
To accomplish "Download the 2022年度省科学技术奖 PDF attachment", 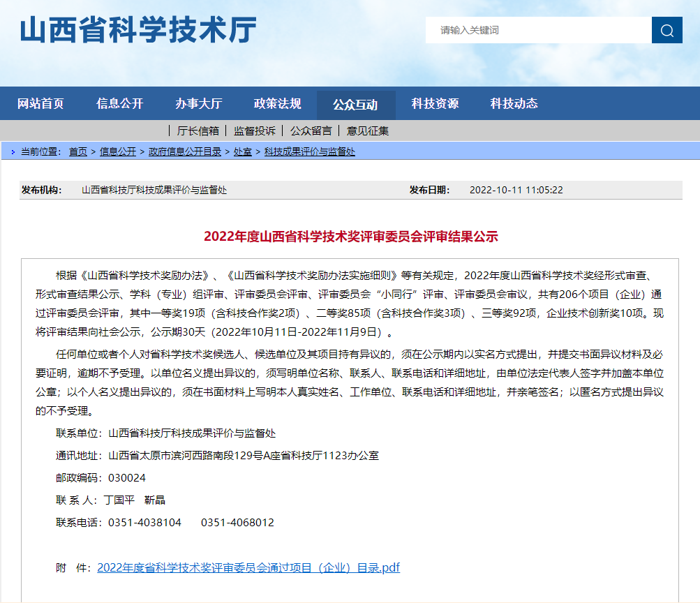I will 248,567.
